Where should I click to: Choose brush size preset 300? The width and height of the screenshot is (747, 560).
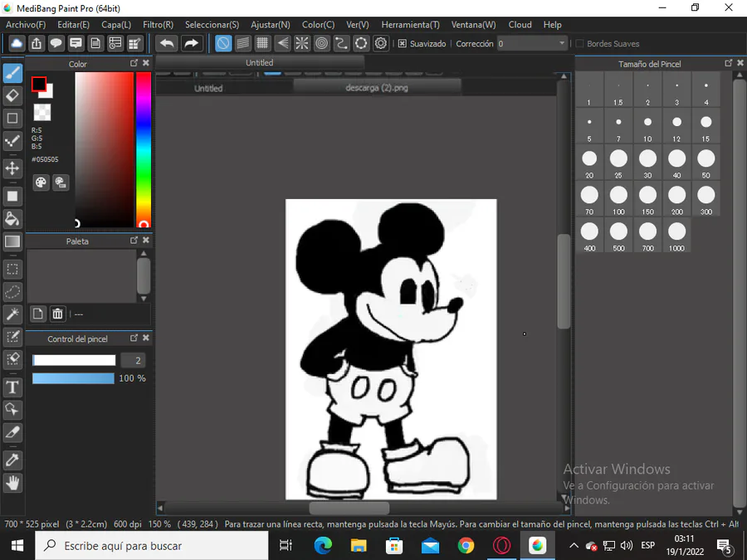(x=706, y=199)
